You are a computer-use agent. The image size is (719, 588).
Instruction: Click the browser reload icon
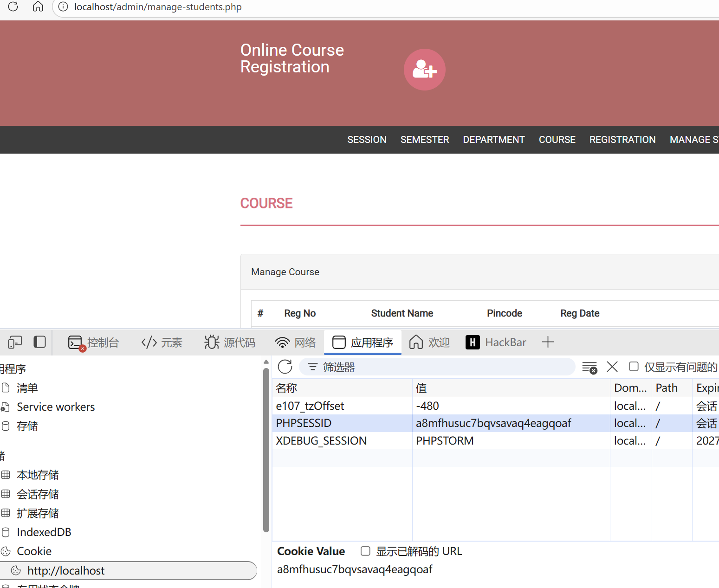[x=13, y=6]
